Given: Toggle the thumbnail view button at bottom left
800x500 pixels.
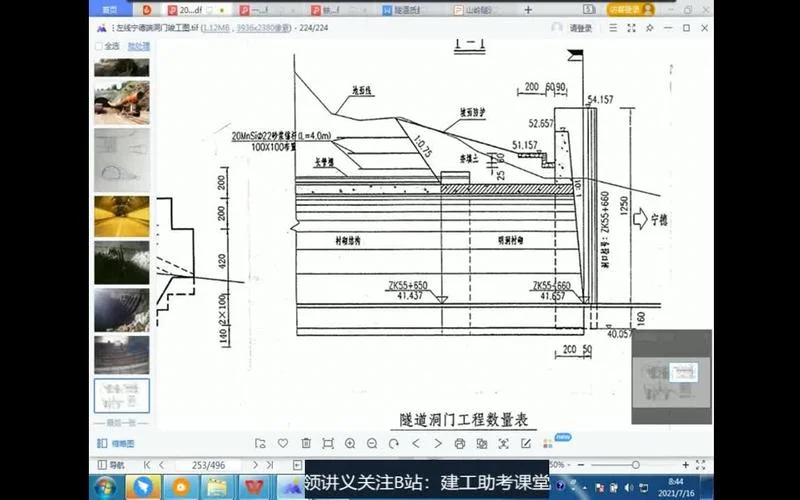Looking at the screenshot, I should tap(116, 443).
